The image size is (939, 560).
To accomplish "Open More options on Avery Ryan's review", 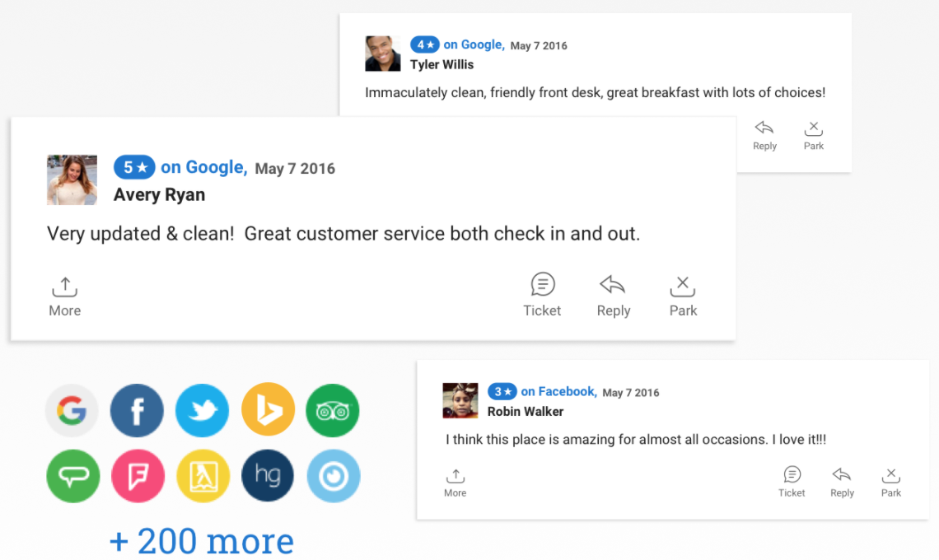I will click(x=65, y=296).
